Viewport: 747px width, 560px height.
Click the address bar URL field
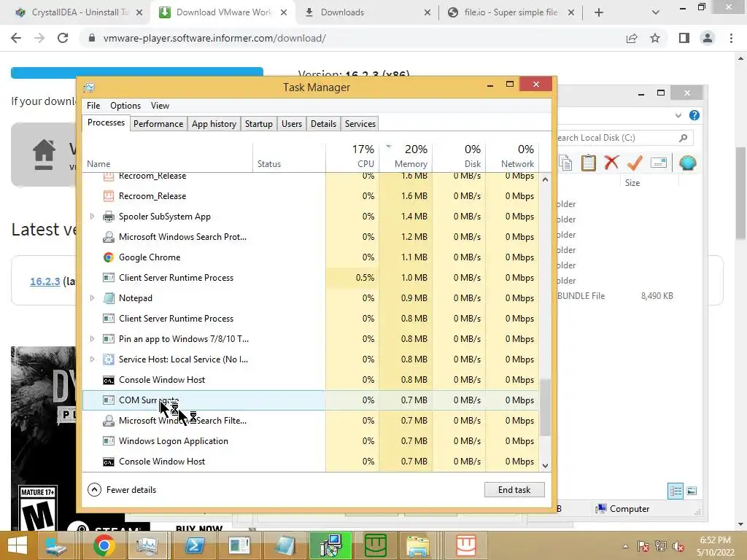pyautogui.click(x=352, y=38)
